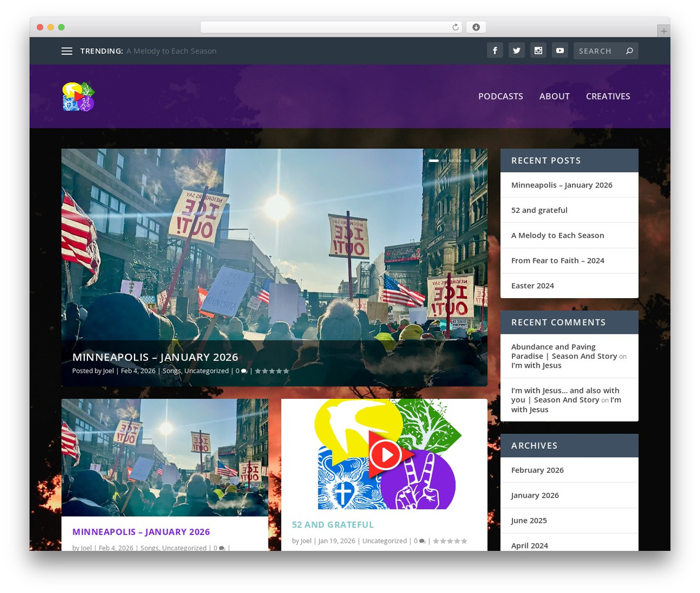Click the Archives widget heading
Image resolution: width=700 pixels, height=593 pixels.
tap(534, 445)
